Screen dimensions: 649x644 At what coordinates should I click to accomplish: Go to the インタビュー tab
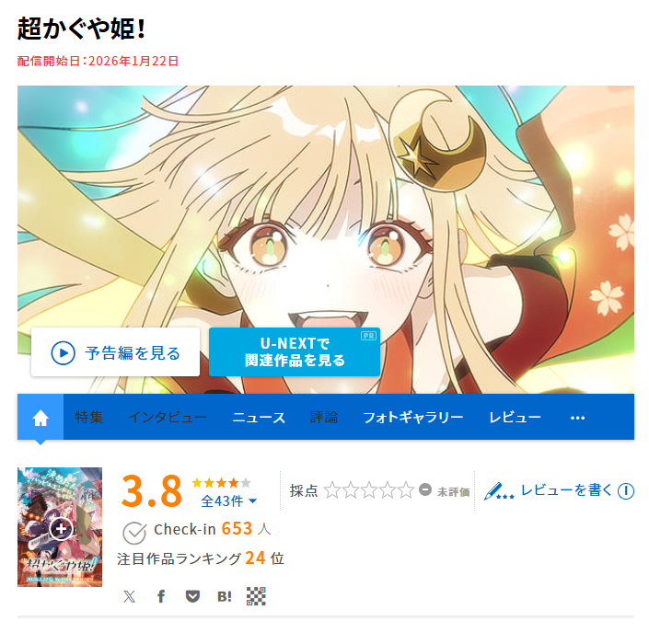click(168, 417)
